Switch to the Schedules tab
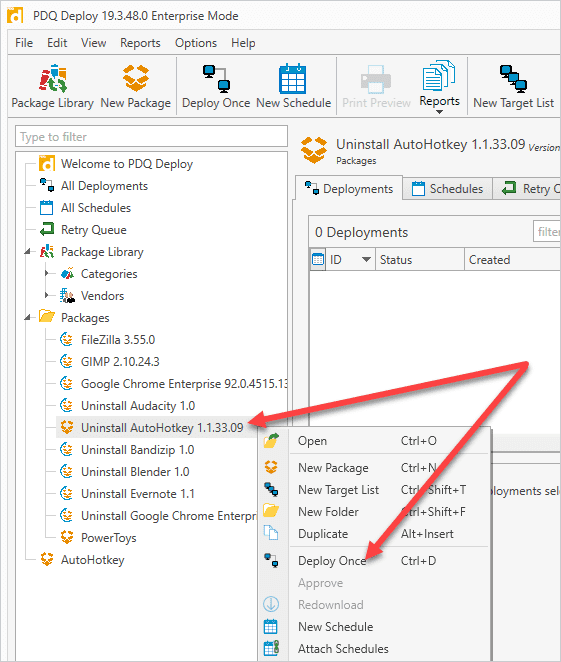Image resolution: width=561 pixels, height=662 pixels. pyautogui.click(x=447, y=188)
